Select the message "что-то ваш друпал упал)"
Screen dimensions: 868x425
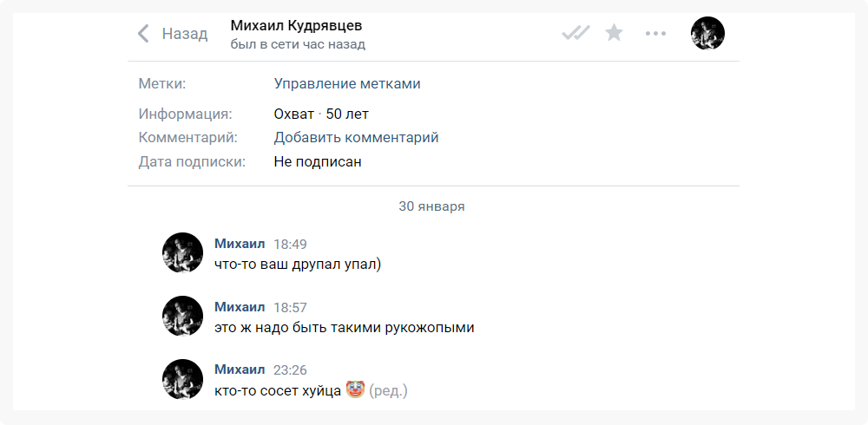(x=298, y=264)
